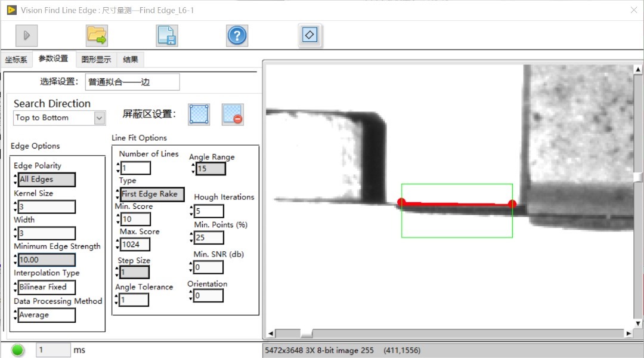Click the Min. SNR (db) field
This screenshot has height=358, width=644.
(208, 267)
